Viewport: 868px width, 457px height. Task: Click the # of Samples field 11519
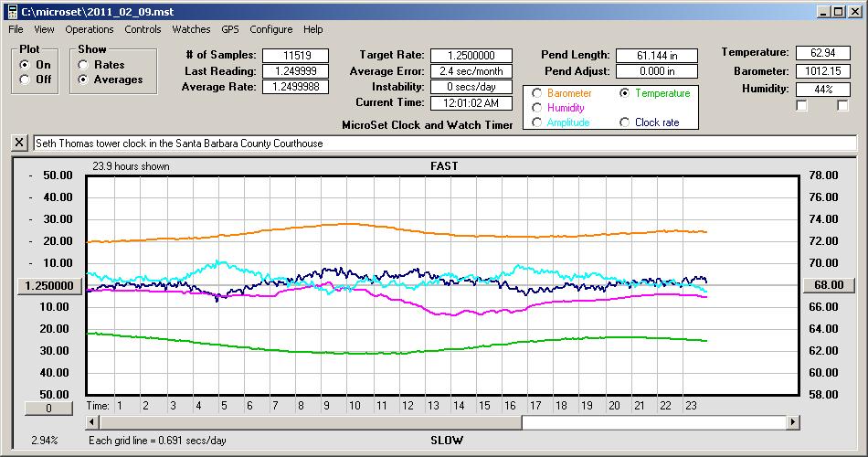coord(296,56)
